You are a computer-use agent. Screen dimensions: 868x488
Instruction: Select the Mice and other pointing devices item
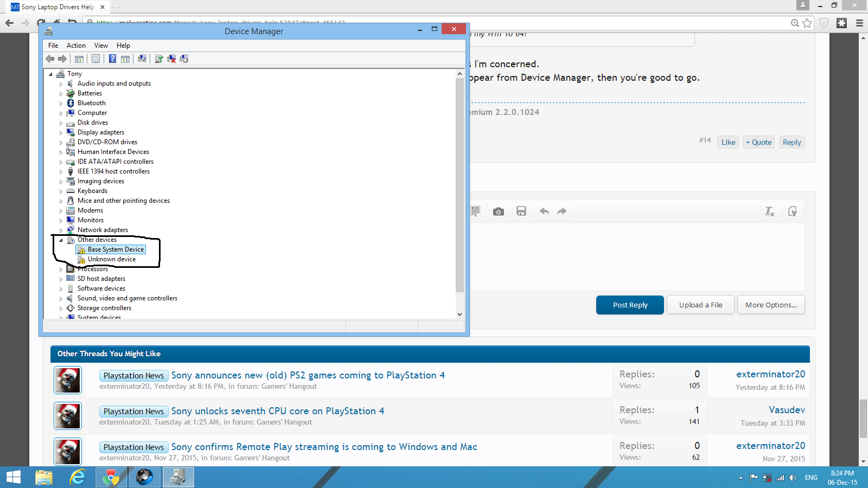[x=124, y=201]
